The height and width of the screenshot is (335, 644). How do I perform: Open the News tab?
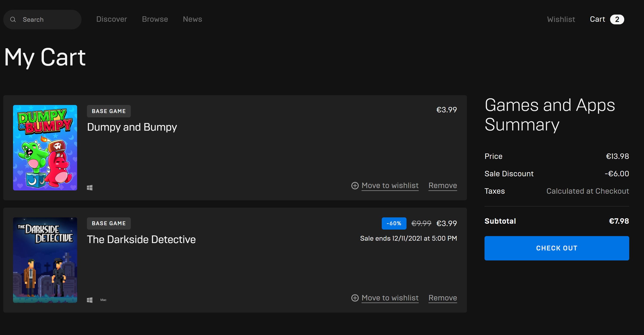pos(192,19)
